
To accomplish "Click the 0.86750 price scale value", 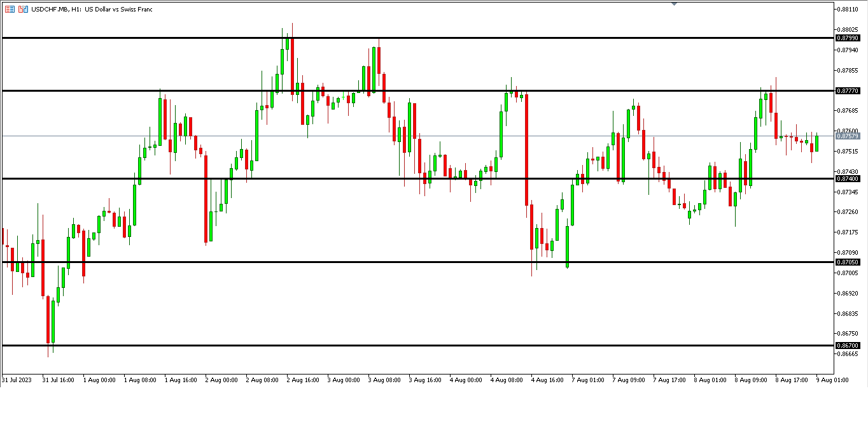I will [x=848, y=334].
